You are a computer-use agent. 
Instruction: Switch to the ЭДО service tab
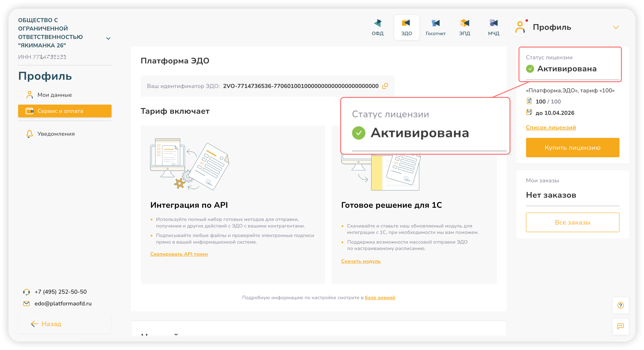pyautogui.click(x=407, y=27)
